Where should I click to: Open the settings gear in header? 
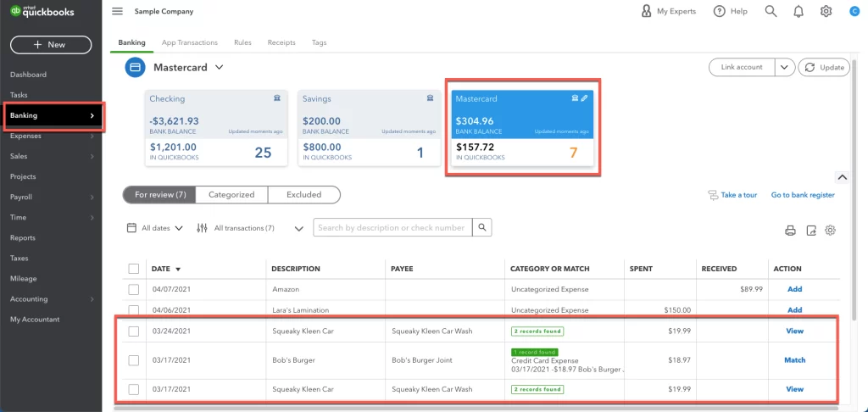(826, 11)
